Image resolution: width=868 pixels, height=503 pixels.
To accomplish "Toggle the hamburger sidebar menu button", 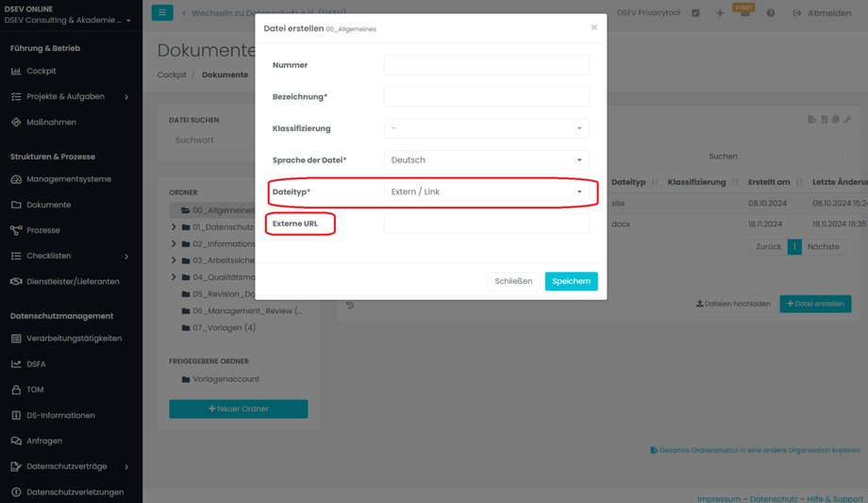I will [x=162, y=13].
